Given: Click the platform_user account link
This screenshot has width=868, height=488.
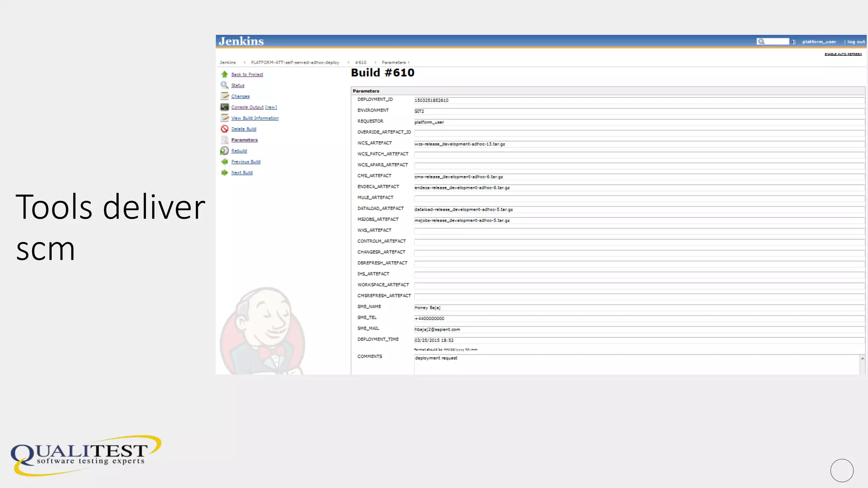Looking at the screenshot, I should click(819, 42).
